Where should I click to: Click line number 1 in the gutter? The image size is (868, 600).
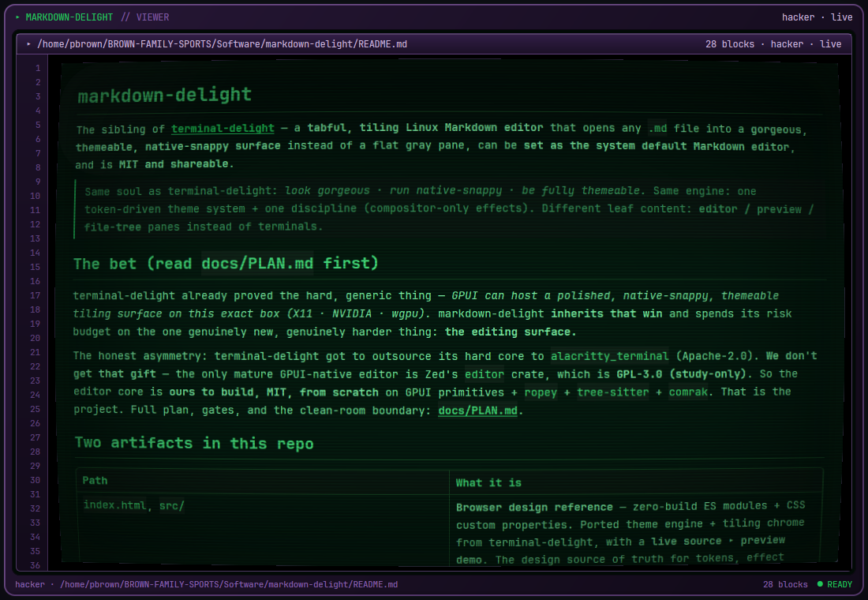[x=38, y=68]
